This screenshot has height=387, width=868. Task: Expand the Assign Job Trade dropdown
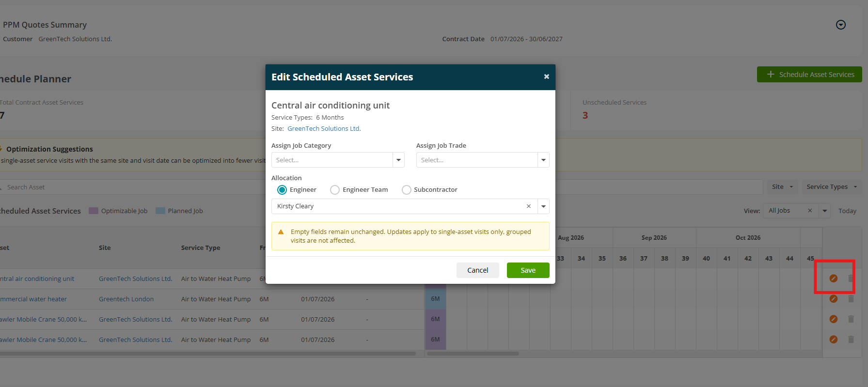(483, 160)
